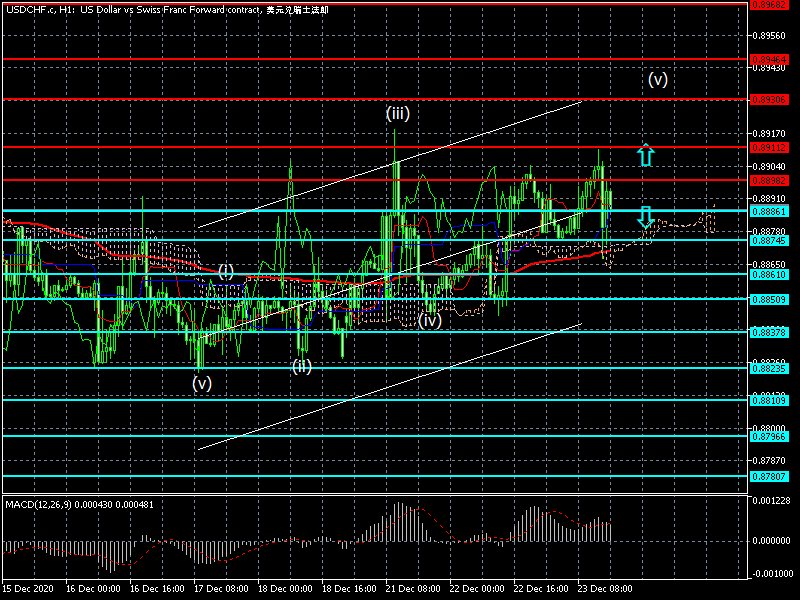The height and width of the screenshot is (600, 800).
Task: Click the cyan 0.87807 price label
Action: tap(769, 477)
